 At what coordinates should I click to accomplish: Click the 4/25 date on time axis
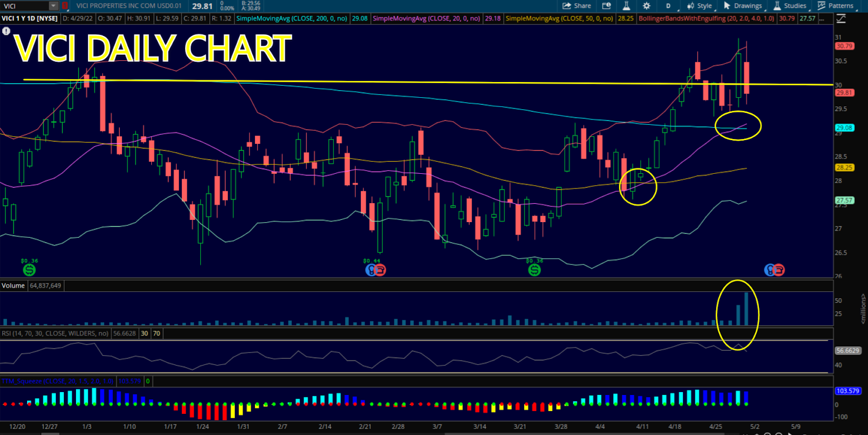(x=716, y=427)
